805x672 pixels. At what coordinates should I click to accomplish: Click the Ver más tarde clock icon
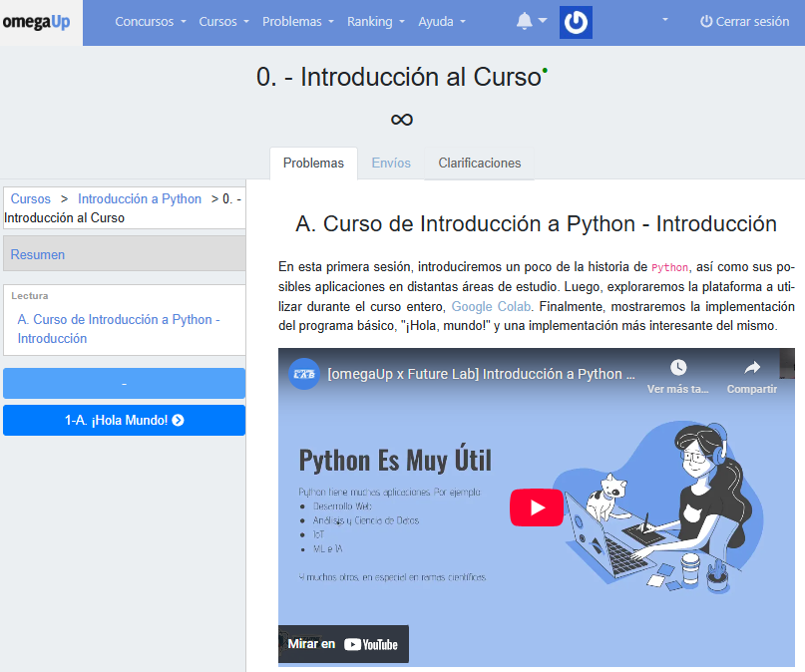(x=678, y=367)
